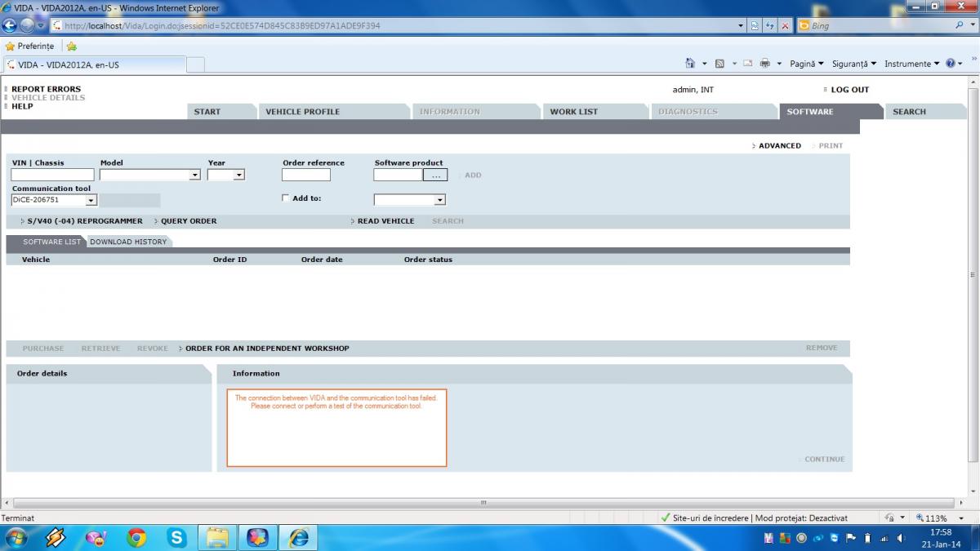Click the clock showing 17:58

941,532
